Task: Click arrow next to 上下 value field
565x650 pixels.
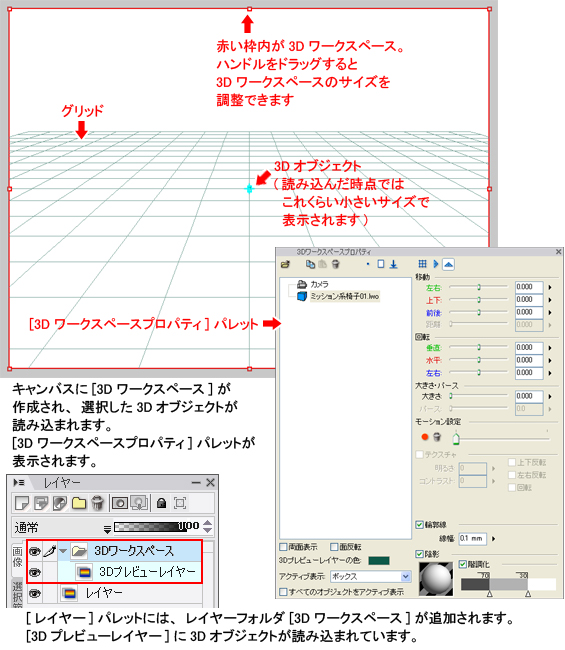Action: [x=550, y=299]
